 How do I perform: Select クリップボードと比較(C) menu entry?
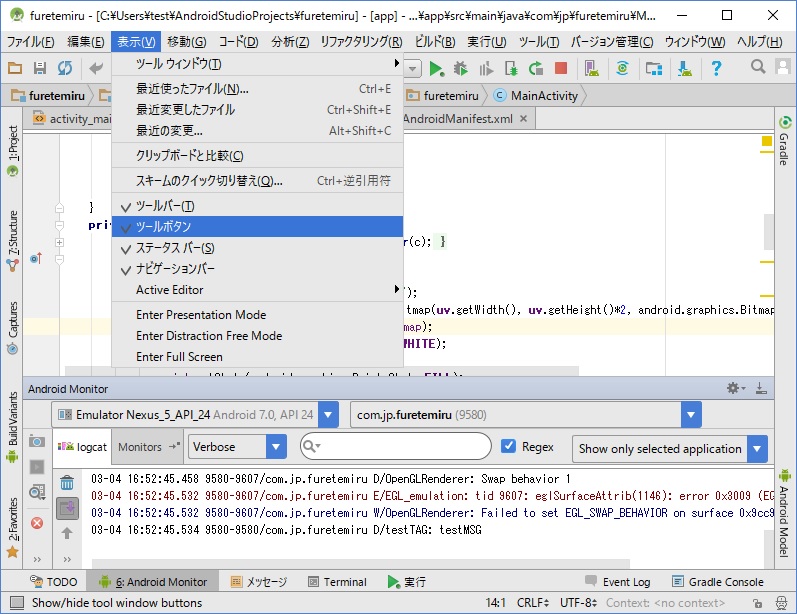coord(257,156)
